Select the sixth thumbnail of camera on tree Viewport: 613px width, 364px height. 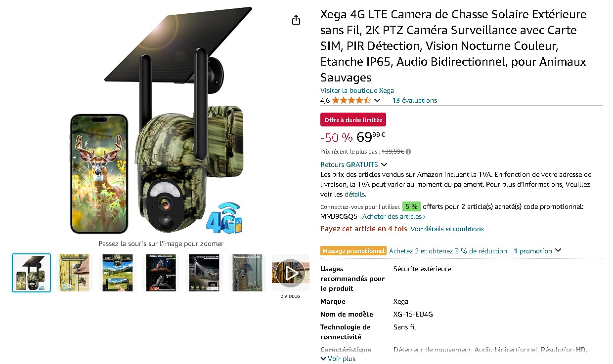(247, 273)
